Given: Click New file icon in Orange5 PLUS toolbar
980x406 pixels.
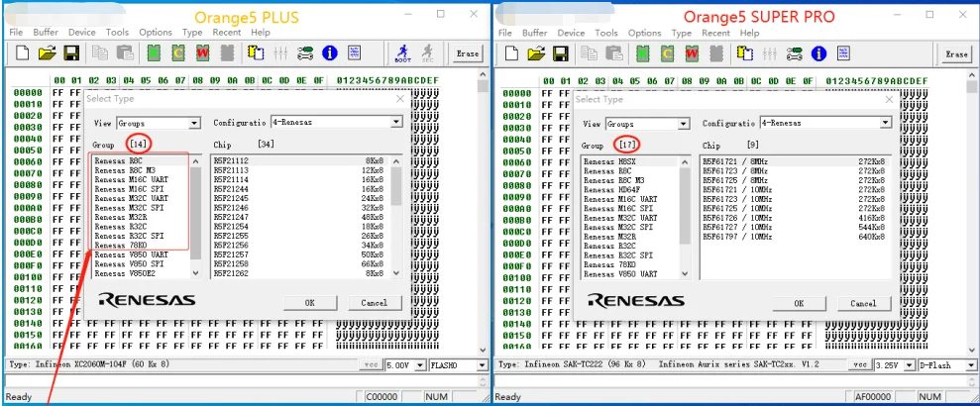Looking at the screenshot, I should coord(23,53).
